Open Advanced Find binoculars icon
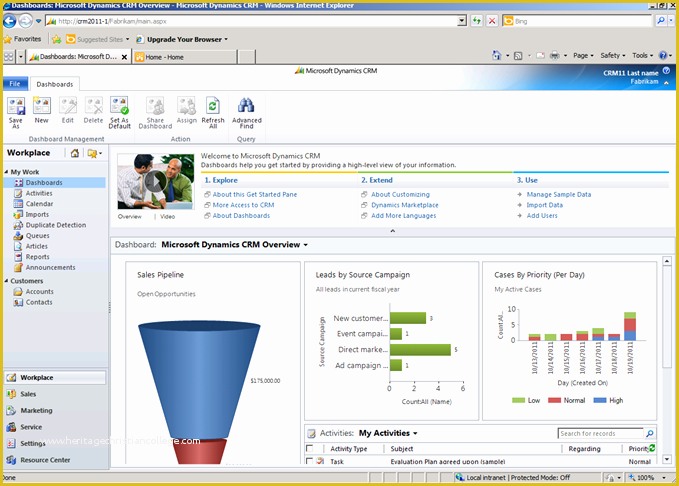Screen dimensions: 679x486 246,106
